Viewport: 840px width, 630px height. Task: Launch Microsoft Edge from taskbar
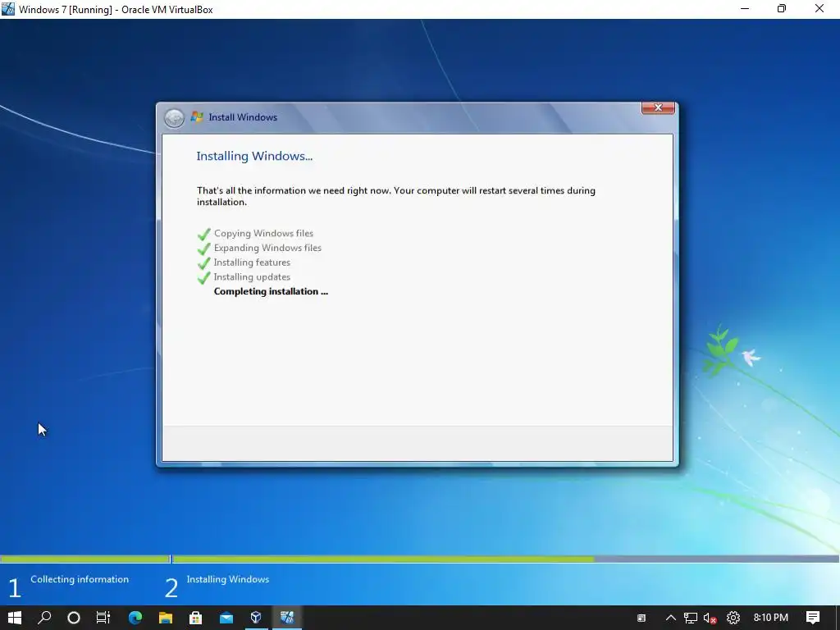click(x=135, y=618)
